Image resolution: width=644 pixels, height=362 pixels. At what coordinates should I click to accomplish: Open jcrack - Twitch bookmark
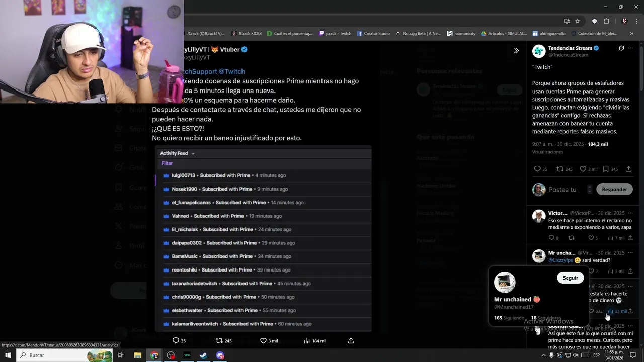tap(335, 34)
